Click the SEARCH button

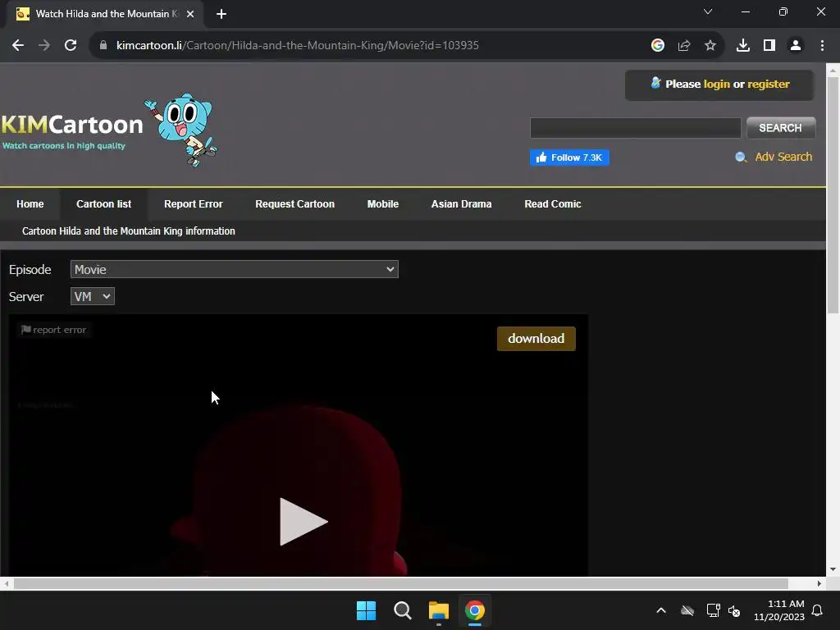tap(781, 128)
